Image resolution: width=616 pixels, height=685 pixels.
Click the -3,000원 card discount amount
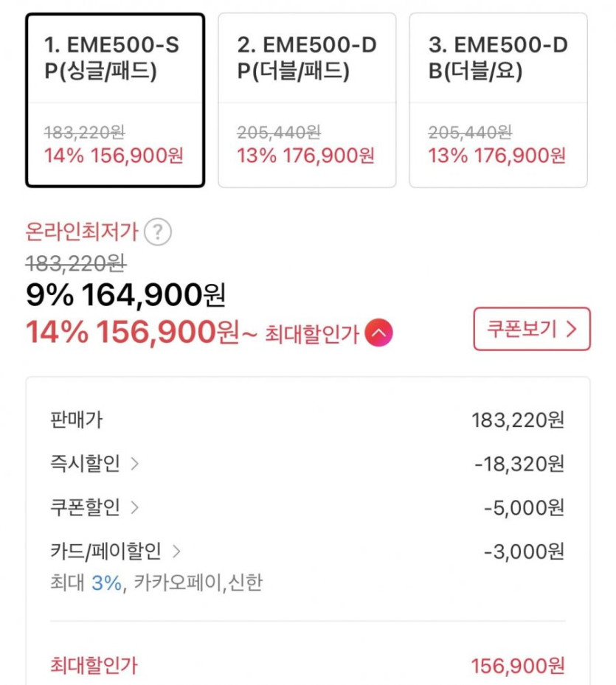click(525, 551)
